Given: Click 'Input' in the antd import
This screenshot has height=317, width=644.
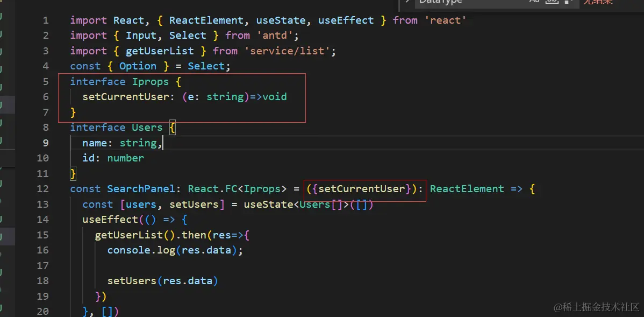Looking at the screenshot, I should [x=141, y=36].
